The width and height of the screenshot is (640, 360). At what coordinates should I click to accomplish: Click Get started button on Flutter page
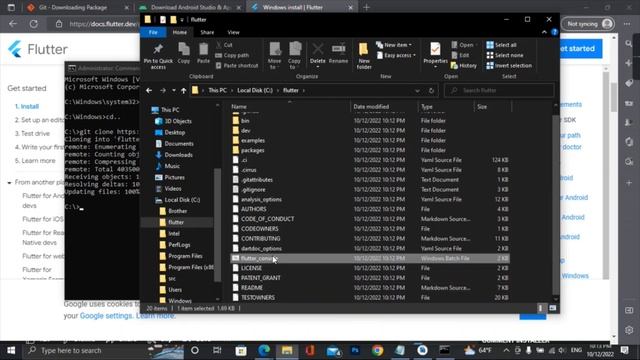click(x=580, y=49)
